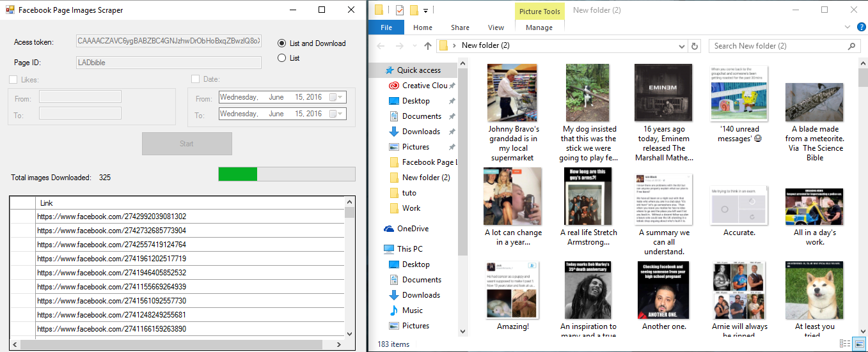Go up one folder level
This screenshot has width=868, height=352.
428,46
